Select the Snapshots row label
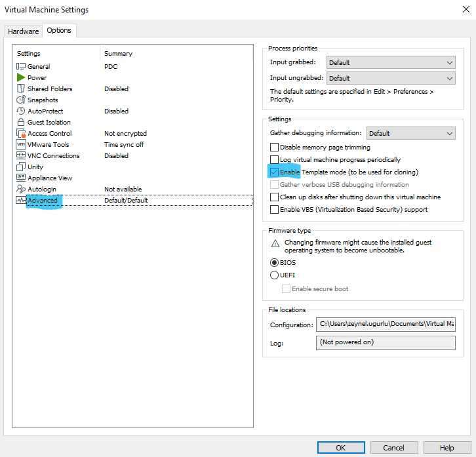Image resolution: width=476 pixels, height=457 pixels. click(x=43, y=100)
